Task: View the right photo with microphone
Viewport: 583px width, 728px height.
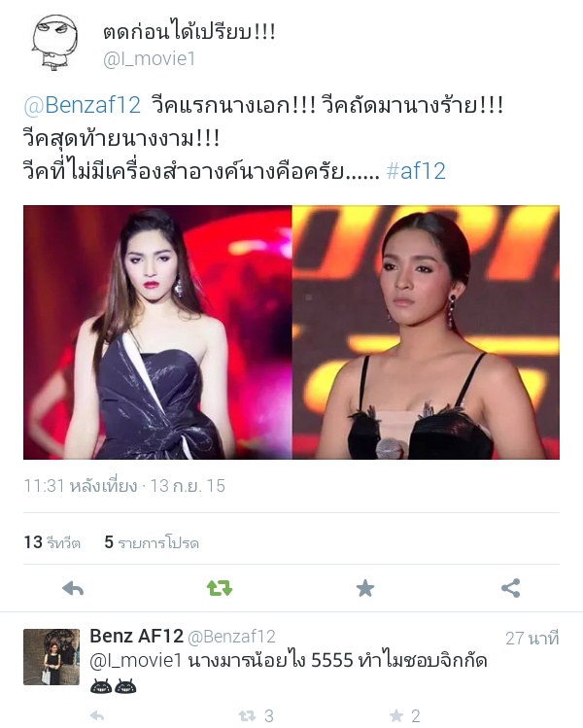Action: [x=426, y=332]
